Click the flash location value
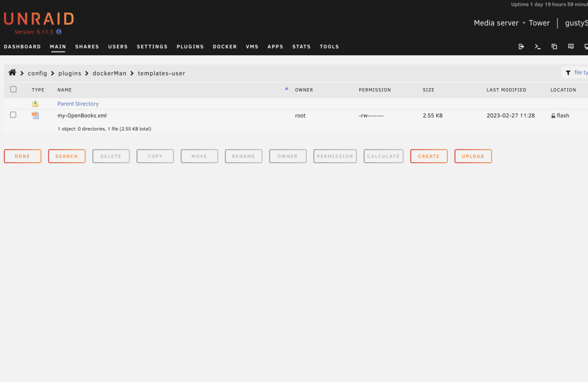 563,115
